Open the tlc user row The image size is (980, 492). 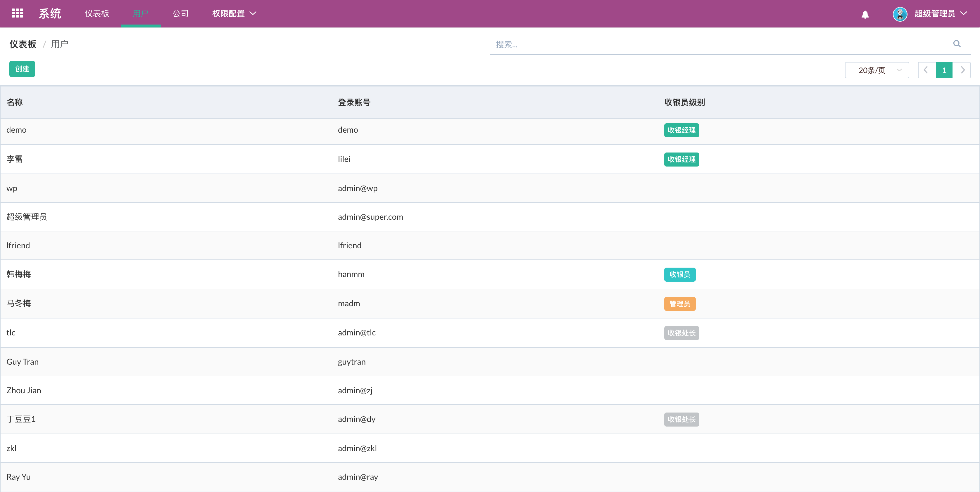click(x=490, y=333)
